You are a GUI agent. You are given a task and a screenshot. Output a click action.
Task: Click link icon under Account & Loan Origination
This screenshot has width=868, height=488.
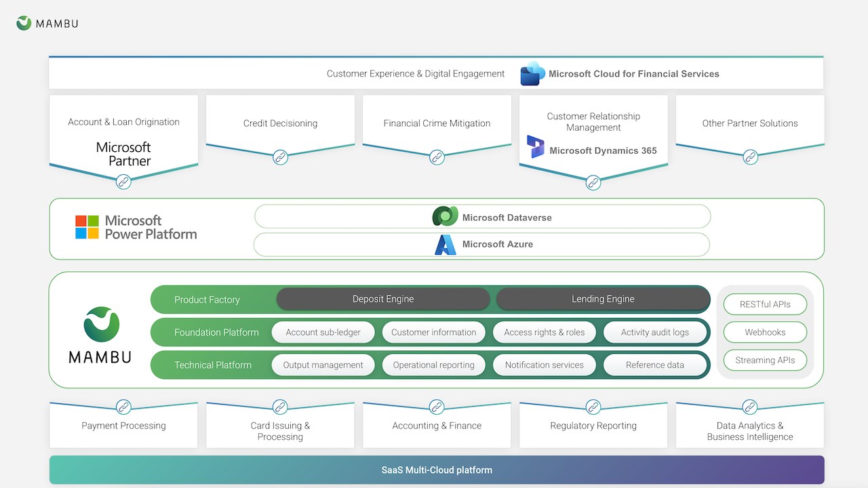click(123, 182)
